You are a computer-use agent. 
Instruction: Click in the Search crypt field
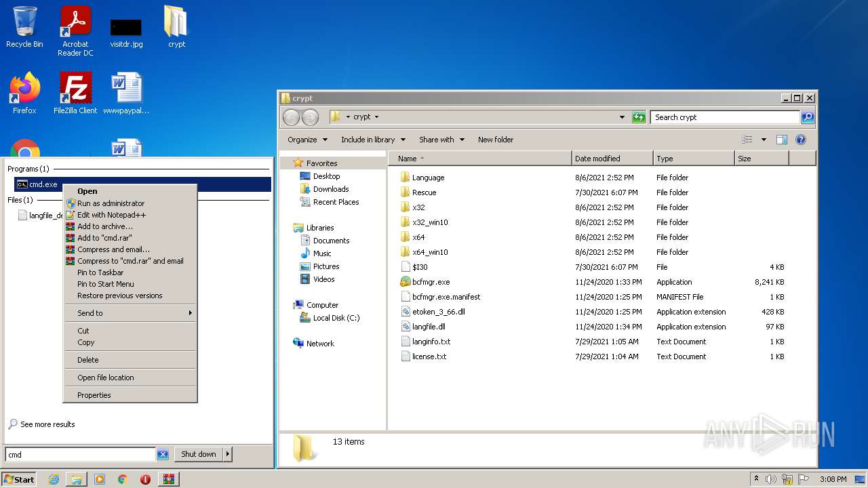click(x=726, y=117)
